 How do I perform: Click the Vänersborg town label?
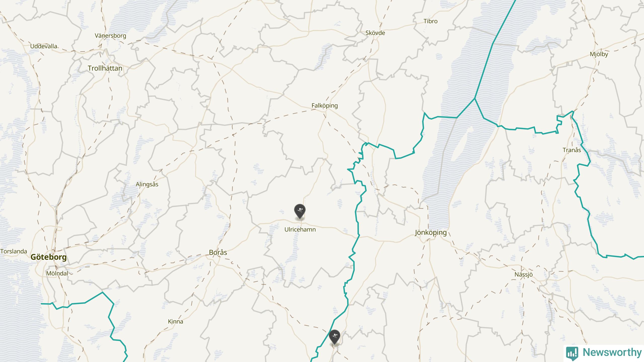tap(110, 36)
